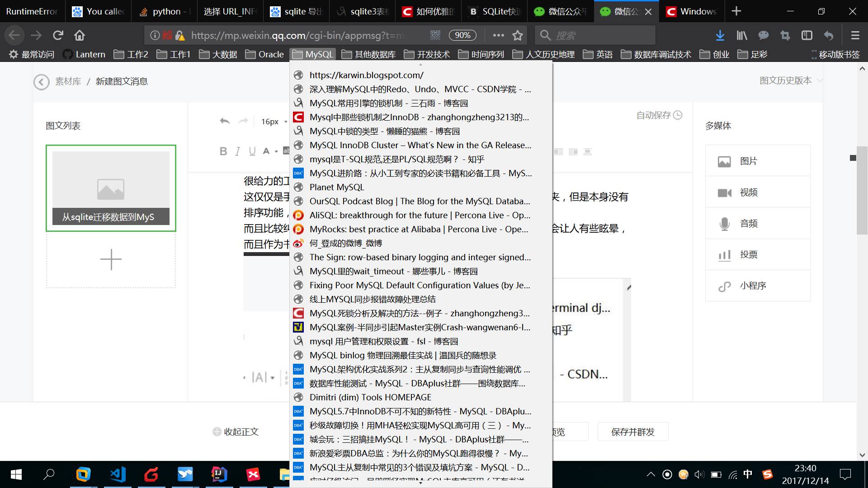Toggle underline formatting
Image resolution: width=868 pixels, height=488 pixels.
click(x=252, y=151)
